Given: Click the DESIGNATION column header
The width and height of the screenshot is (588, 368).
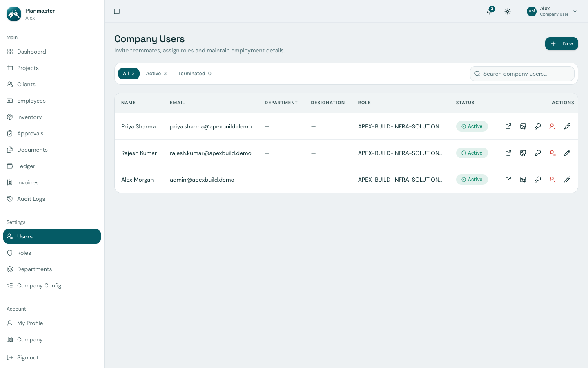Looking at the screenshot, I should (x=328, y=103).
